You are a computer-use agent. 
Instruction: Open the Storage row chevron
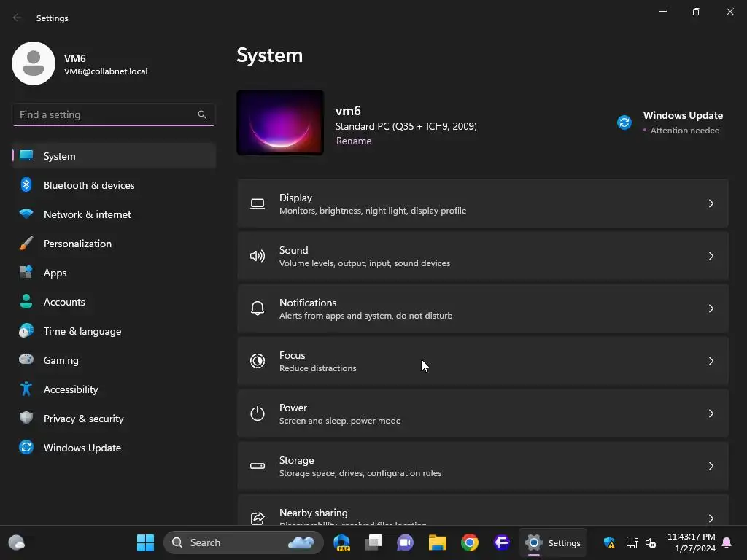tap(711, 466)
